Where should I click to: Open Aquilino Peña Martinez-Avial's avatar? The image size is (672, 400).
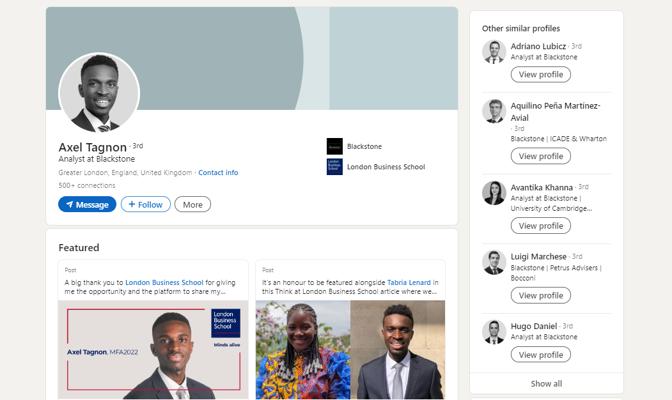click(x=494, y=111)
